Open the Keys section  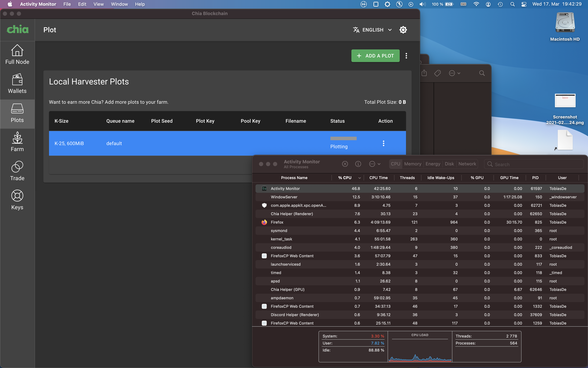click(17, 200)
